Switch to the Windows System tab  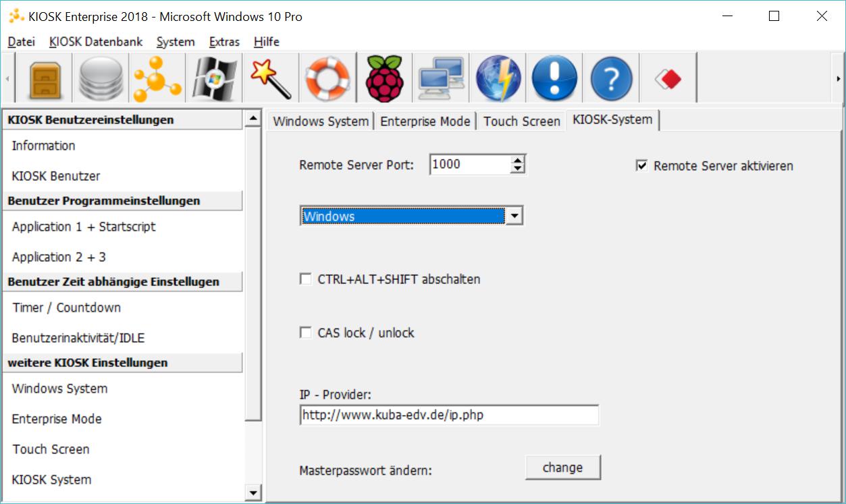pyautogui.click(x=321, y=121)
